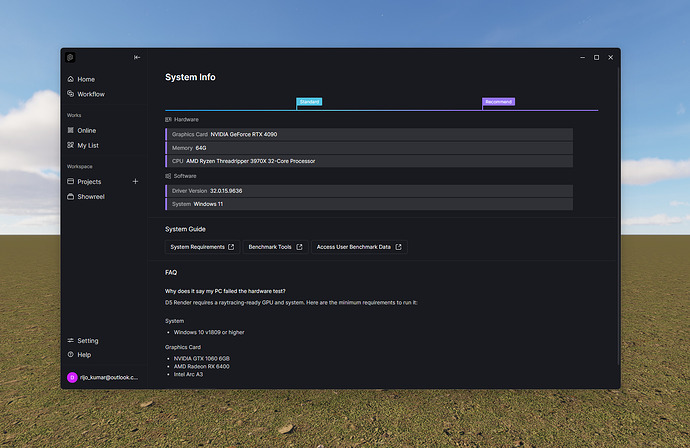Image resolution: width=690 pixels, height=448 pixels.
Task: Close the D5 Render window
Action: [611, 57]
